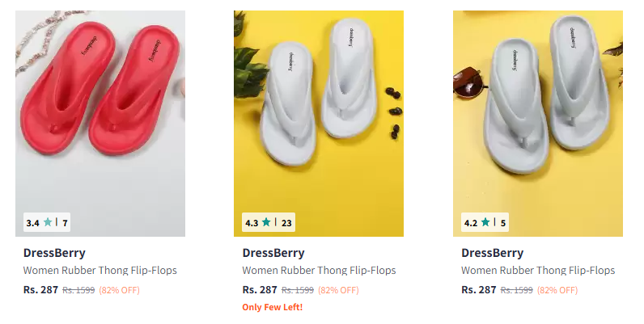Click the star icon beside 4.2 rating
The image size is (644, 324).
tap(485, 222)
